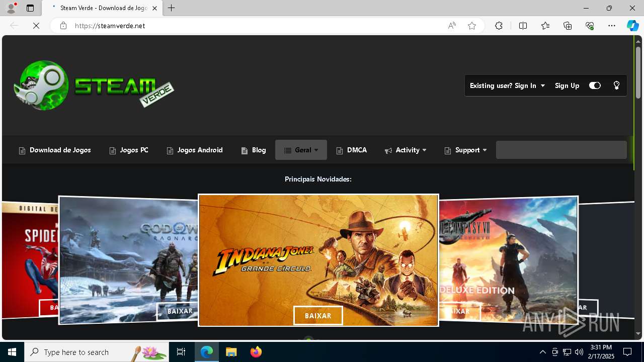Click the page vertical scrollbar thumb

[638, 73]
